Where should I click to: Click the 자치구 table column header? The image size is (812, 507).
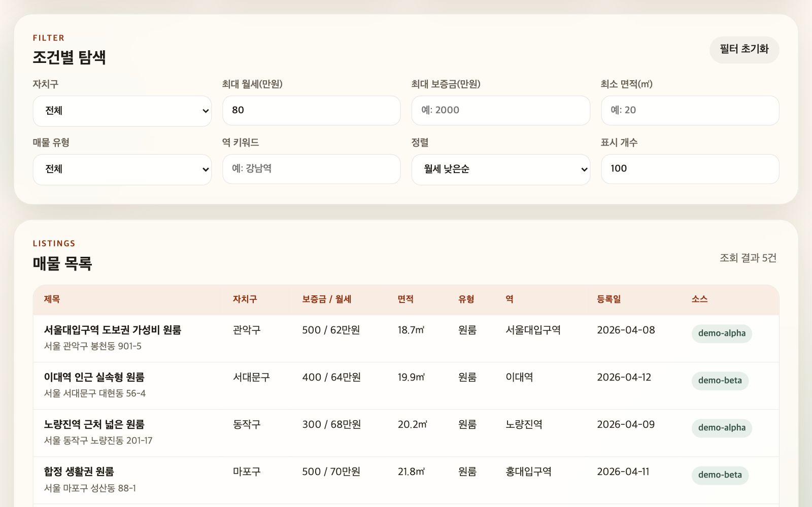click(245, 299)
